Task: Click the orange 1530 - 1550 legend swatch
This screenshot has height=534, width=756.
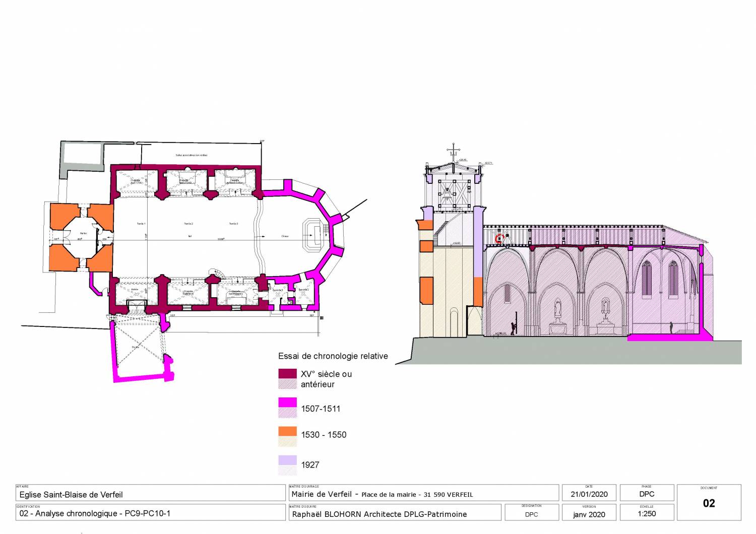Action: (x=287, y=431)
